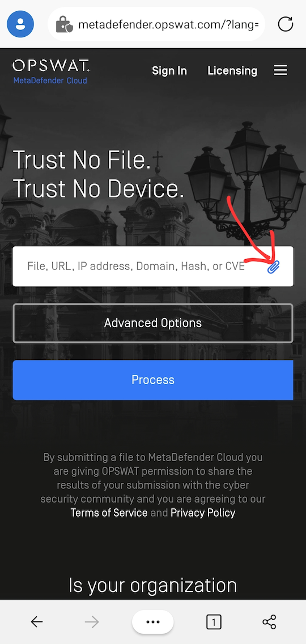
Task: Click the MetaDefender Cloud subtitle text
Action: [50, 80]
